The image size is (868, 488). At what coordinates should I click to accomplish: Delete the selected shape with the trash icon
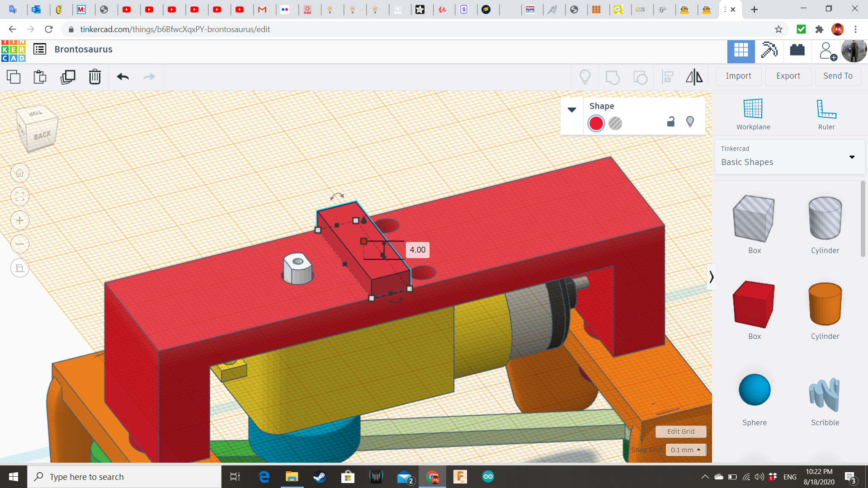(95, 77)
